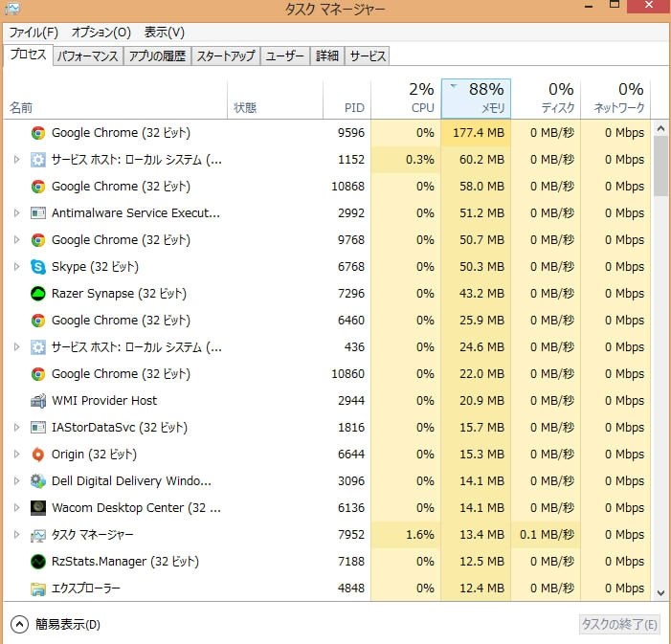Viewport: 671px width, 644px height.
Task: Sort by the 状態 column header
Action: [275, 99]
